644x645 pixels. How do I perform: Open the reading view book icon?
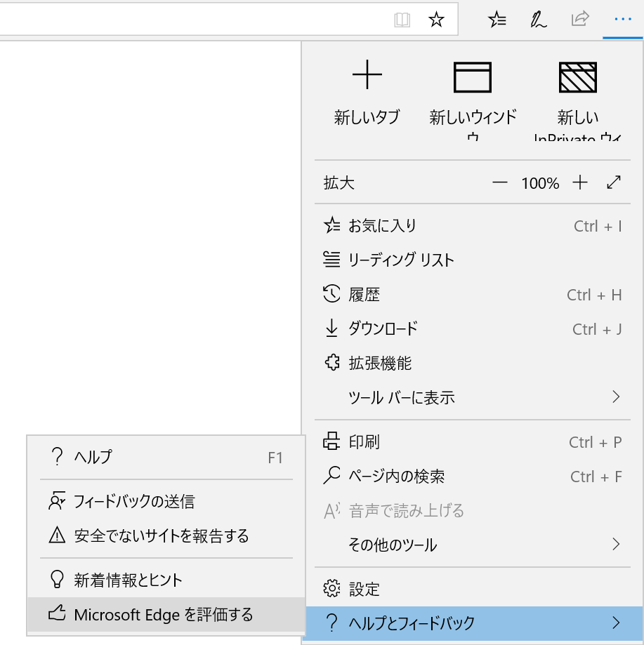pyautogui.click(x=402, y=20)
